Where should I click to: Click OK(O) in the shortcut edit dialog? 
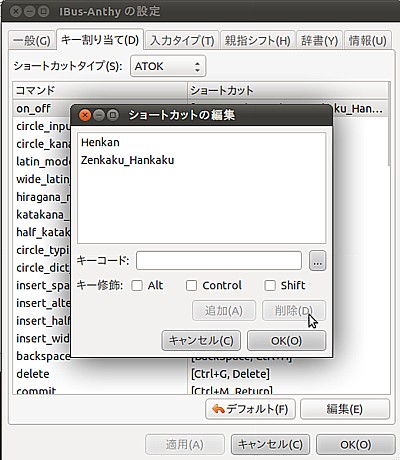pyautogui.click(x=286, y=341)
